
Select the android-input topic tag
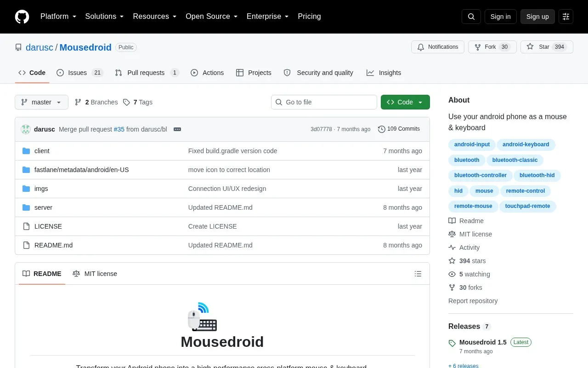pyautogui.click(x=472, y=144)
